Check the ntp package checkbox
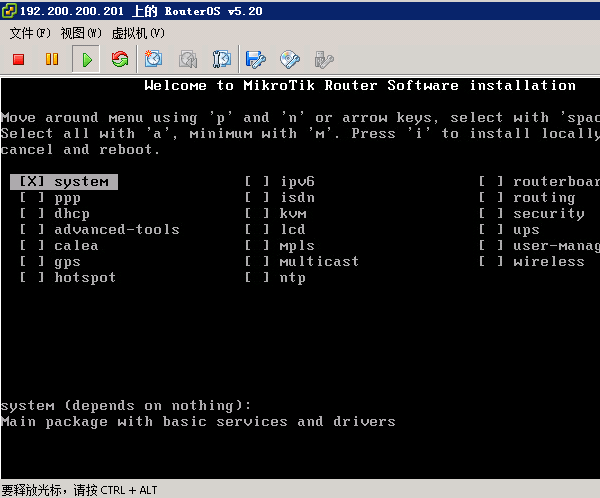600x498 pixels. tap(257, 277)
